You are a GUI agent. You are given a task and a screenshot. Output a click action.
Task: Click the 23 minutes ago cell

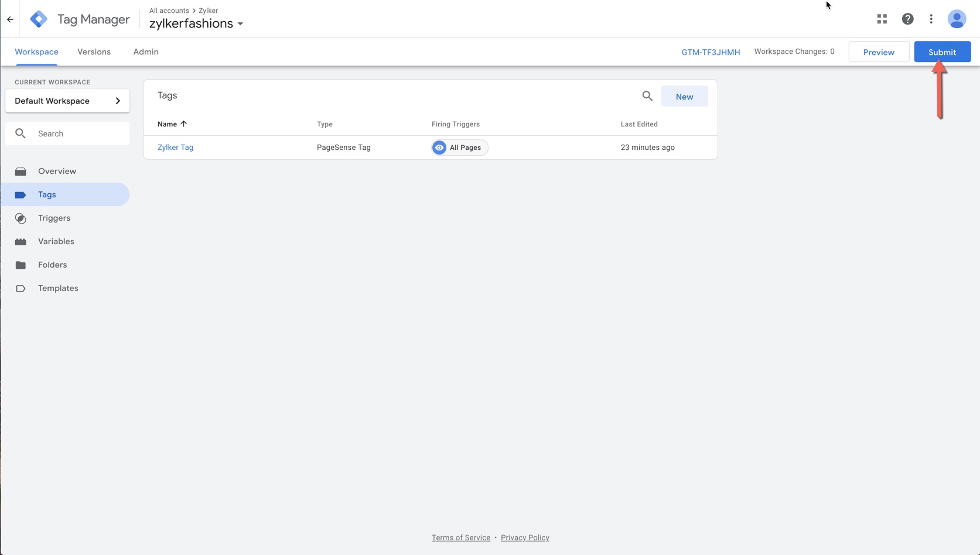(x=648, y=148)
